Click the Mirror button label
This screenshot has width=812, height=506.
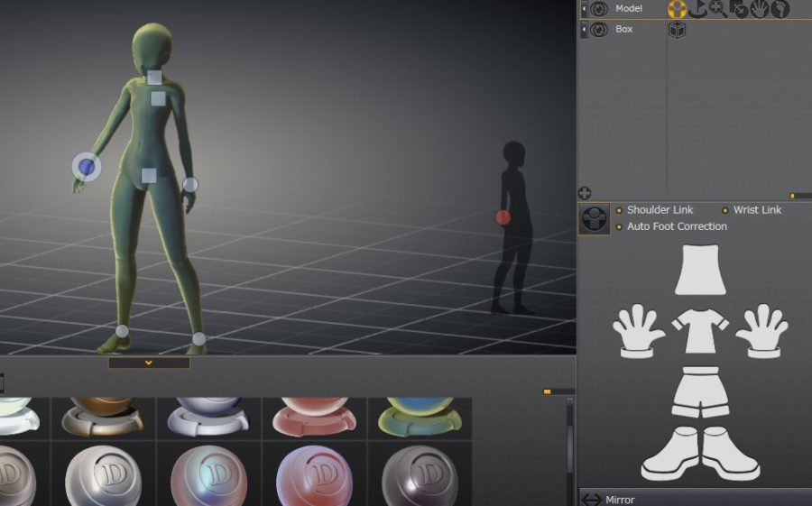620,500
